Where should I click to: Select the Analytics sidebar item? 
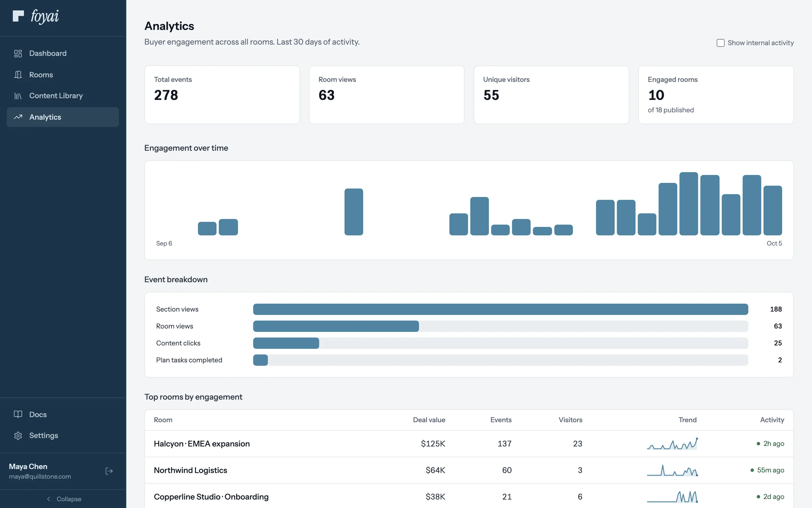pyautogui.click(x=63, y=117)
